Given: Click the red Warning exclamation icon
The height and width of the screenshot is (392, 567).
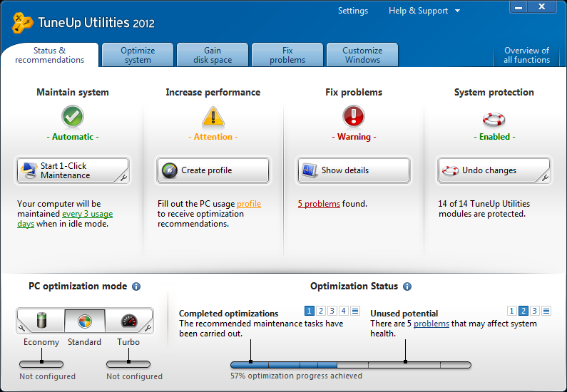Looking at the screenshot, I should (353, 116).
